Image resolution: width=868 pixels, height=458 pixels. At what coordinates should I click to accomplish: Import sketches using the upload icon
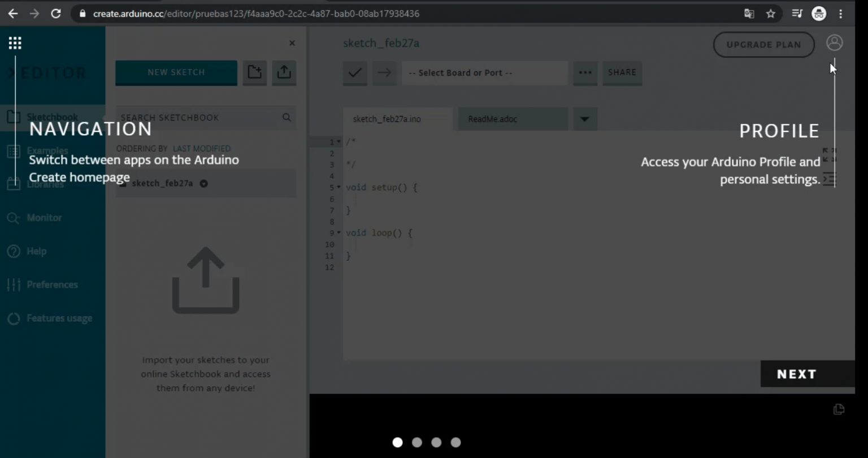click(x=284, y=72)
